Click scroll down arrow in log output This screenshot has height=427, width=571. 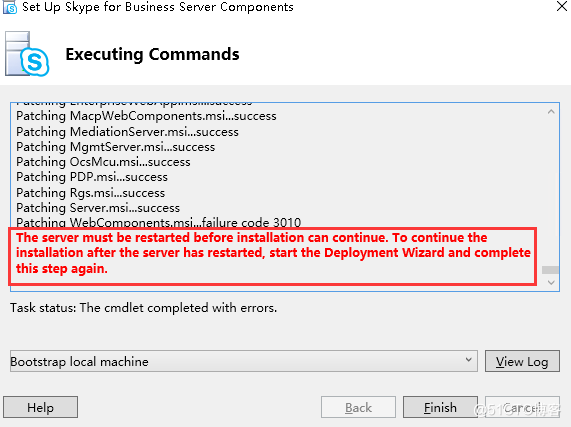551,282
